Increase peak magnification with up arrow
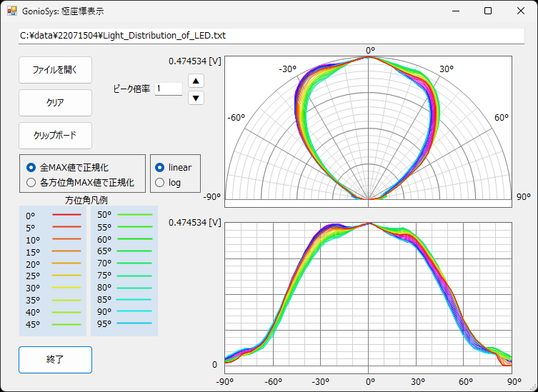Viewport: 538px width, 392px height. pyautogui.click(x=196, y=81)
